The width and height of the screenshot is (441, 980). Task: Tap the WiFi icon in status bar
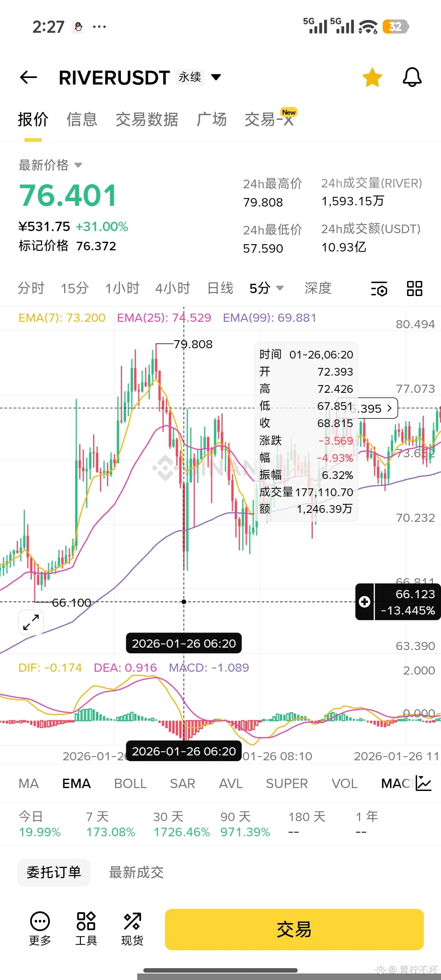click(x=368, y=27)
